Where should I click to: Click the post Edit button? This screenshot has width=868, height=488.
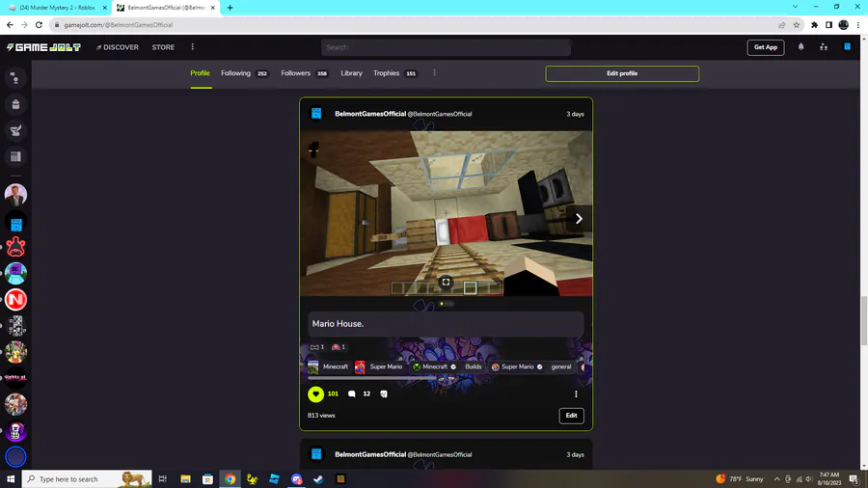pos(571,416)
